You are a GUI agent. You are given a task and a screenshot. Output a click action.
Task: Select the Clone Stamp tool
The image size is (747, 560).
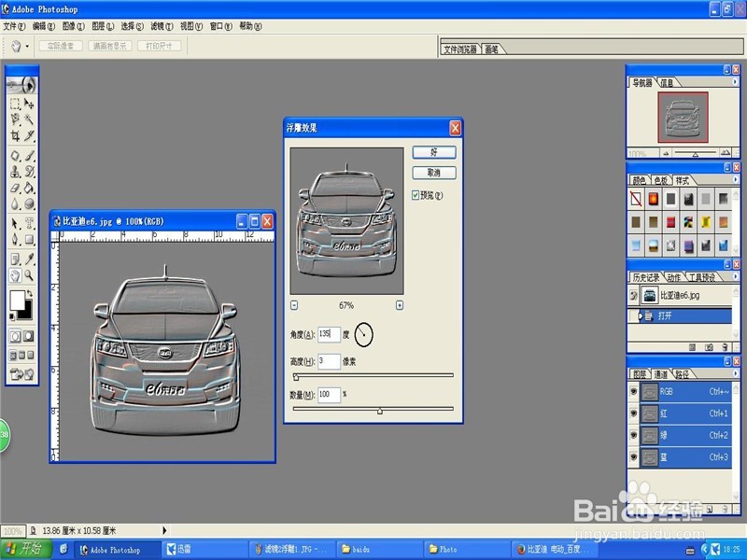(x=15, y=172)
